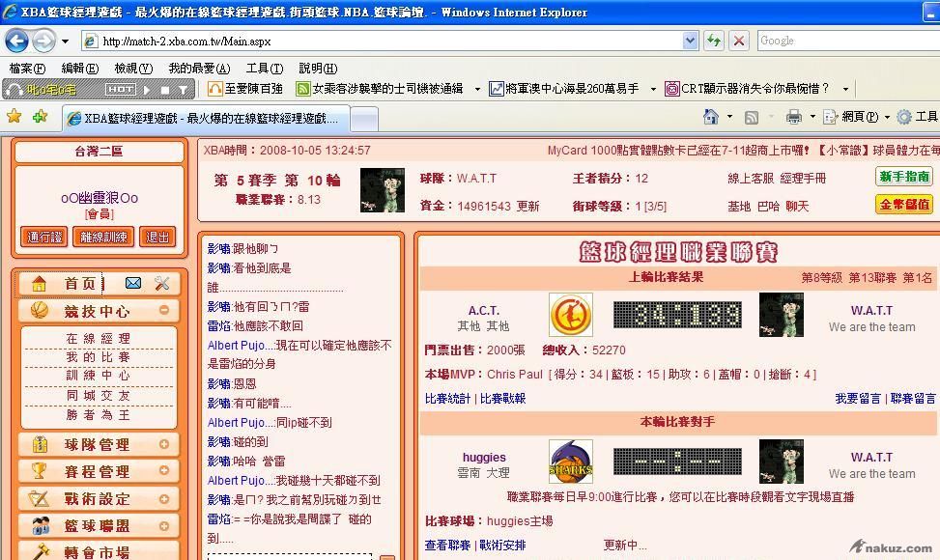Click the address bar URL field
The height and width of the screenshot is (560, 940).
click(x=383, y=41)
